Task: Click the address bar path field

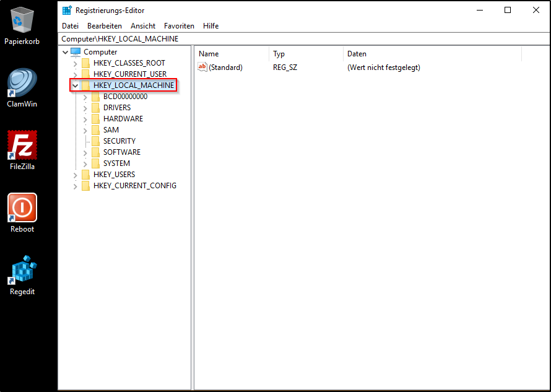Action: point(304,38)
